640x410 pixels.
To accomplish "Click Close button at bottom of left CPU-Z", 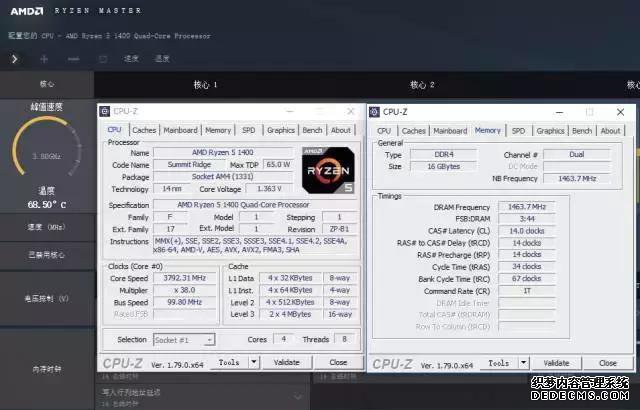I will pyautogui.click(x=338, y=362).
